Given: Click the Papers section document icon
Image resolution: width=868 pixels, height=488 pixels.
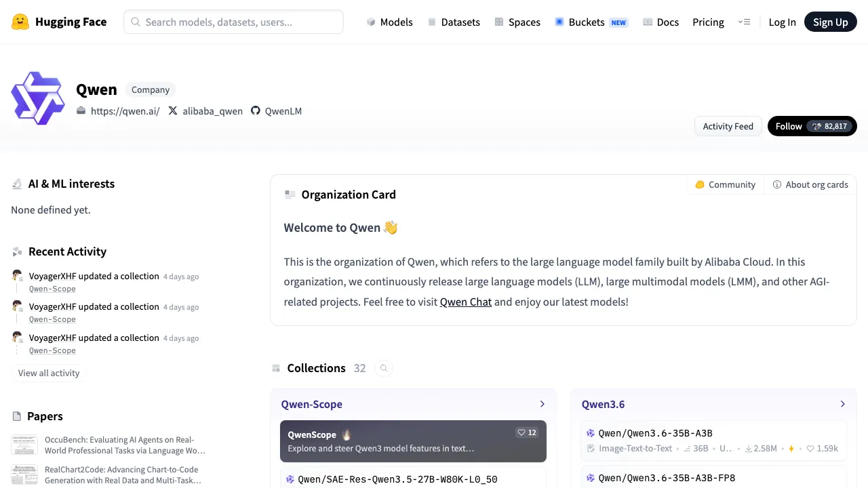Looking at the screenshot, I should pos(17,416).
